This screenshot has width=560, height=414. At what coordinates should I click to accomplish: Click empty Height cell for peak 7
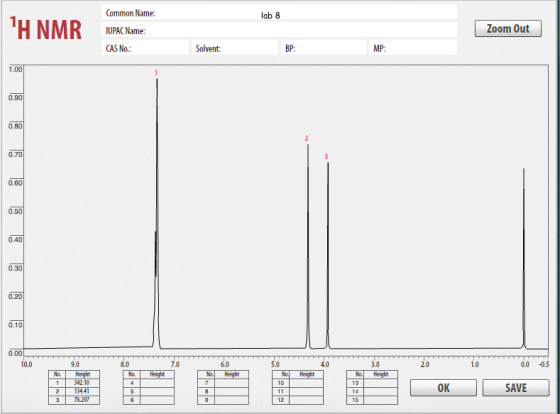[x=231, y=383]
